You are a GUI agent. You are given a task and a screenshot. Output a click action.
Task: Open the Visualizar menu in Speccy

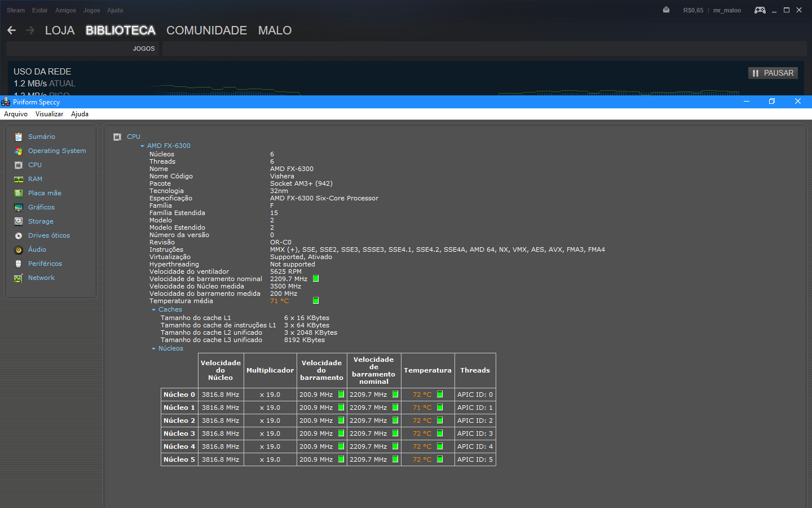pyautogui.click(x=50, y=114)
